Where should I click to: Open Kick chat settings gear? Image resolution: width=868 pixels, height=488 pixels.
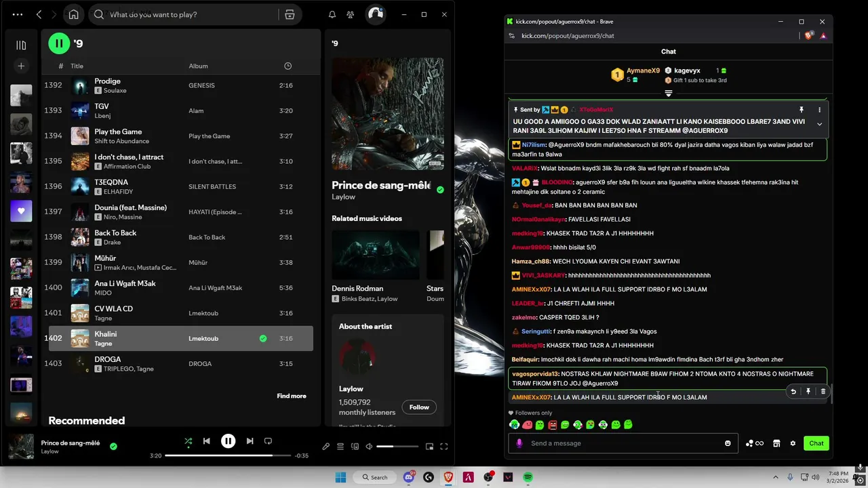click(x=793, y=443)
